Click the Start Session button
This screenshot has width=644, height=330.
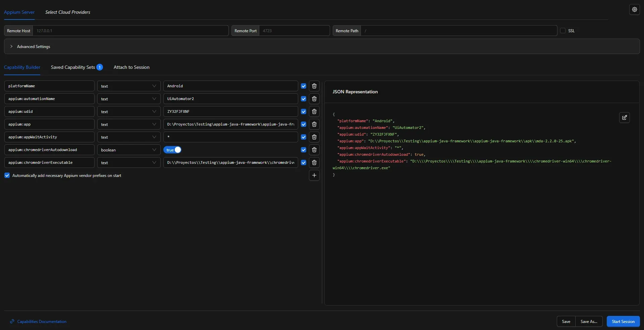[x=623, y=321]
